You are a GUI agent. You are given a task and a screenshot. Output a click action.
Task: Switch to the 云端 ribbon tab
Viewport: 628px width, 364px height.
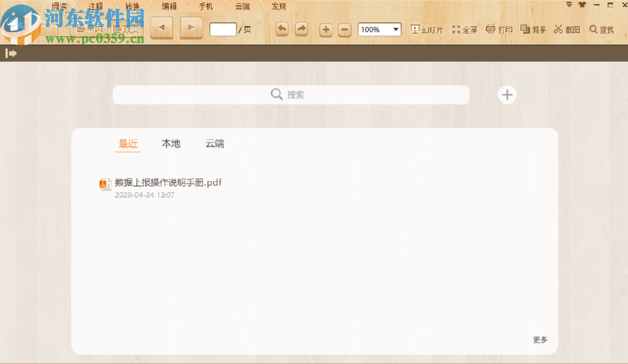point(242,7)
